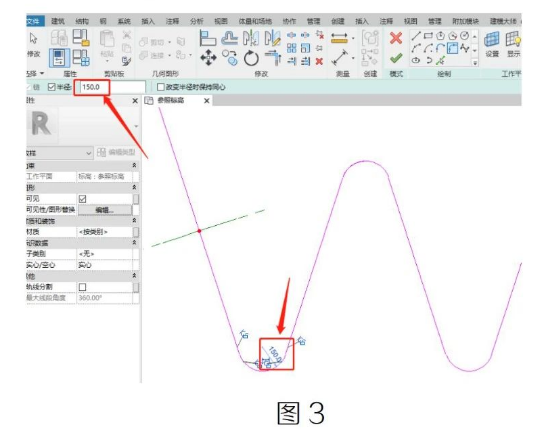Collapse the 材质和装饰 properties group
The image size is (542, 442).
(134, 220)
